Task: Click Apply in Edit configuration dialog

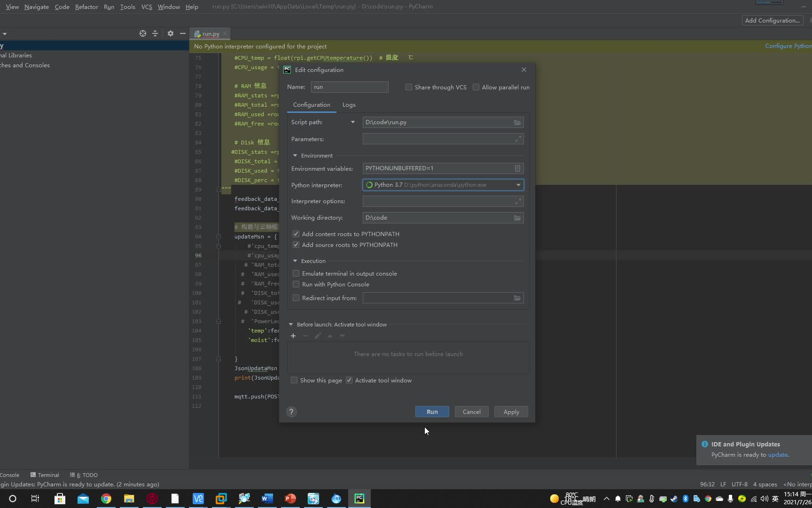Action: point(511,412)
